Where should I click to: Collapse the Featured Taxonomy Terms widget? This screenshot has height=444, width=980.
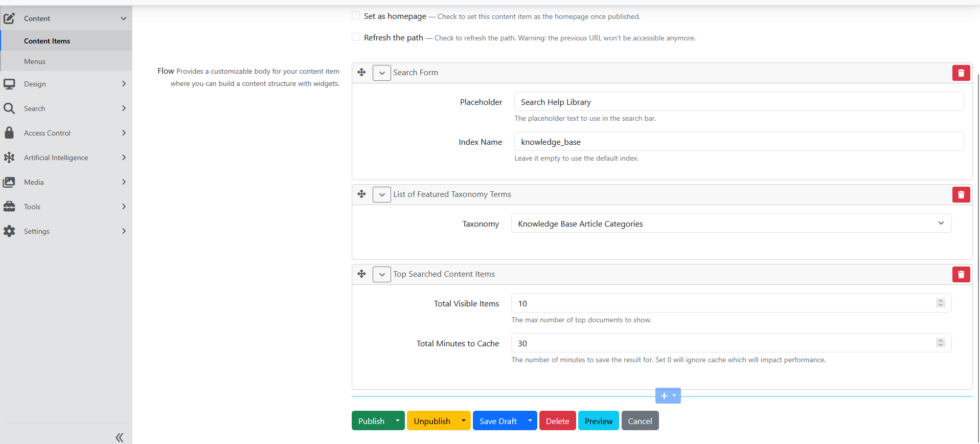pyautogui.click(x=382, y=194)
